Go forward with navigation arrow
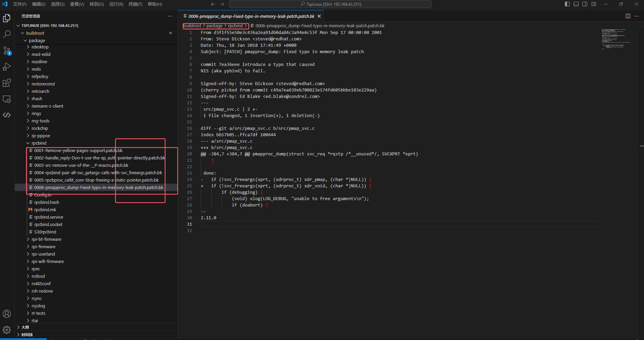Image resolution: width=644 pixels, height=340 pixels. 222,4
